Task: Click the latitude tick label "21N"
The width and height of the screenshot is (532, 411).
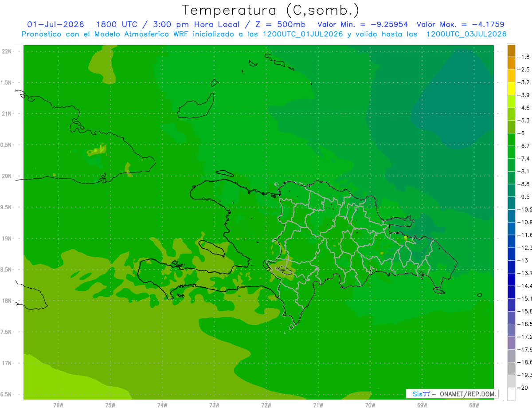Action: 7,114
